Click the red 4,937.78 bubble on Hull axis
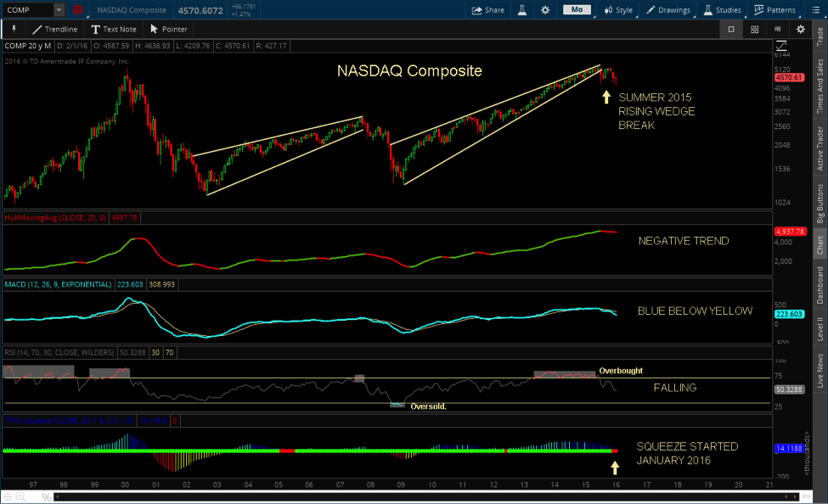Screen dimensions: 828x504 (x=790, y=232)
